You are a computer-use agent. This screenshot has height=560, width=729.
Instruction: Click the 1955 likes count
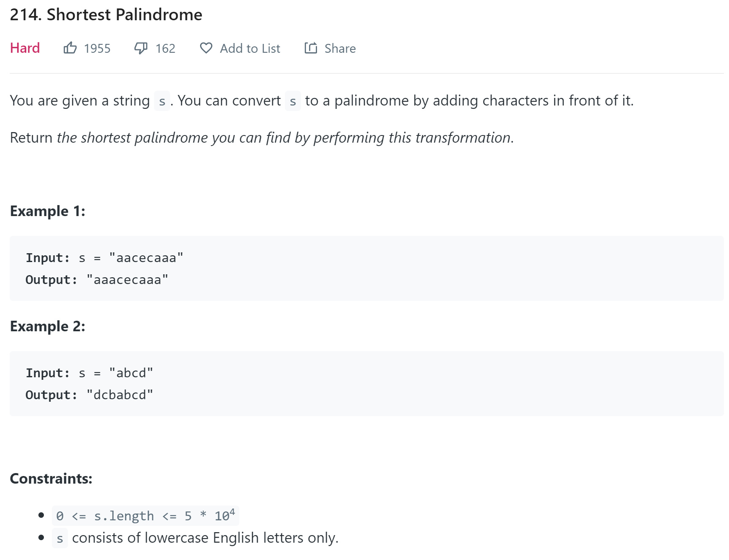click(97, 49)
